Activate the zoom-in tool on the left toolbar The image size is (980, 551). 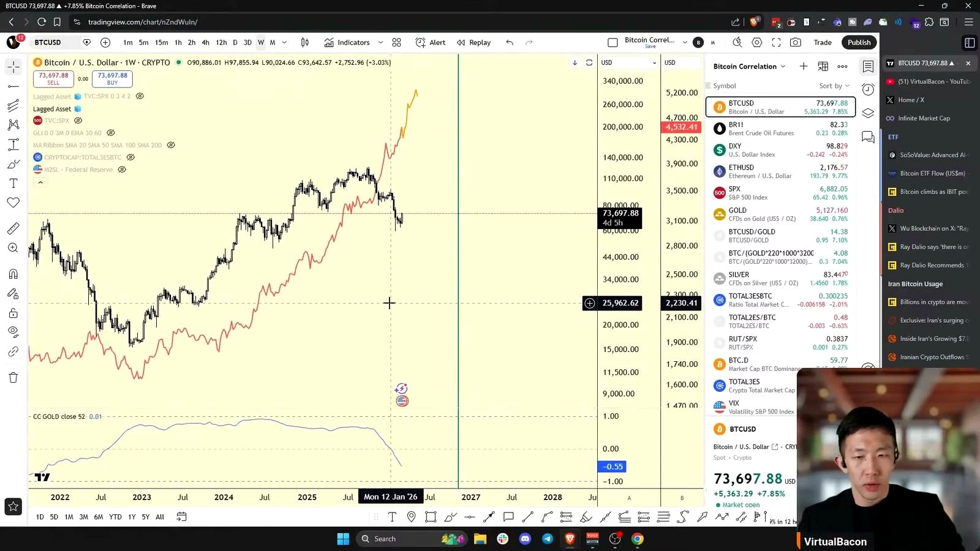13,248
